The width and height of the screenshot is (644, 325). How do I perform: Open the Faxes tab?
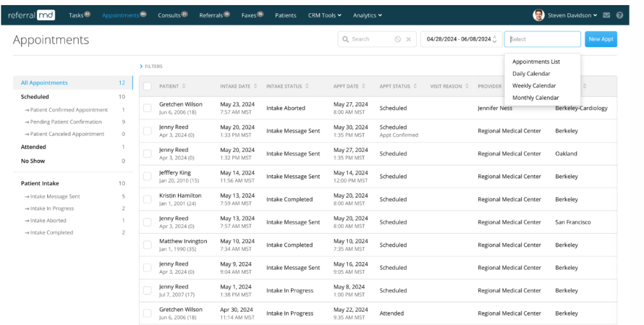point(252,15)
